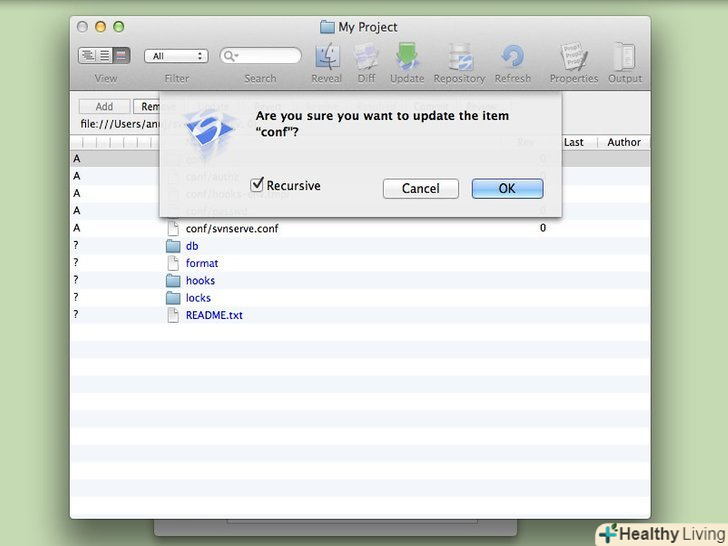This screenshot has height=546, width=728.
Task: Open the All filter dropdown
Action: point(176,56)
